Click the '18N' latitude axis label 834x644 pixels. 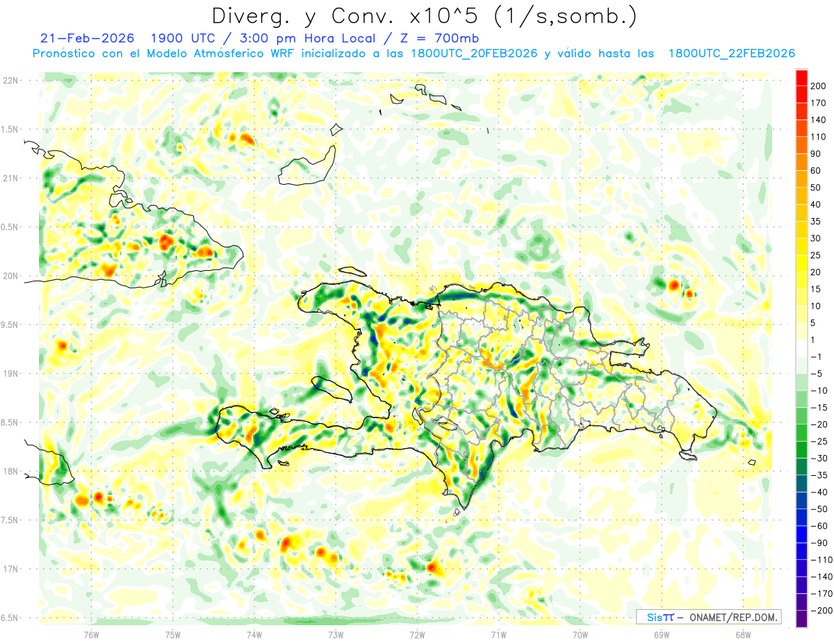[x=10, y=471]
